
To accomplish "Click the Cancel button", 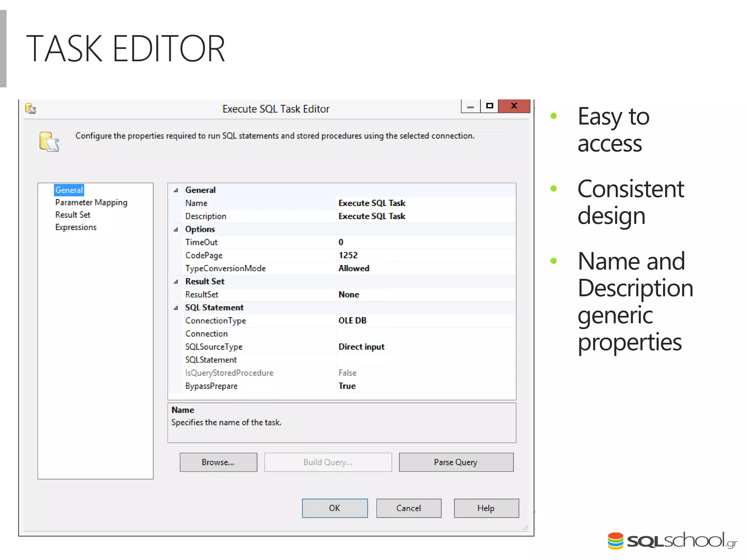I will (x=409, y=508).
